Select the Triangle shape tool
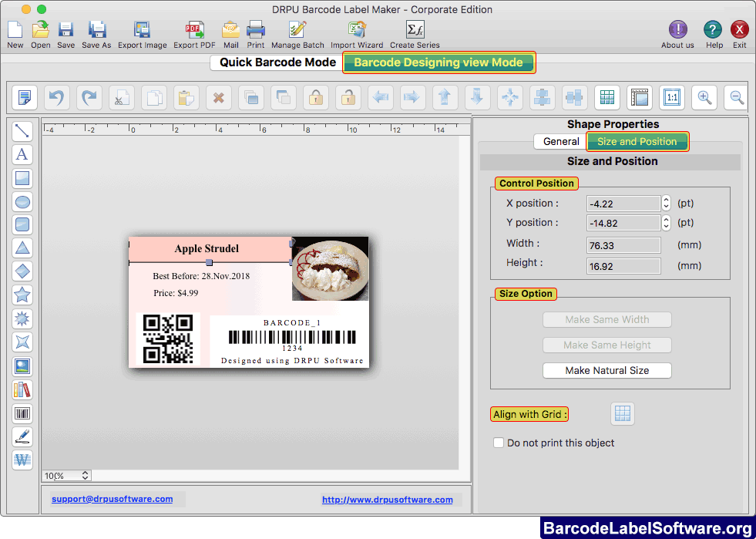The width and height of the screenshot is (756, 539). pyautogui.click(x=22, y=248)
